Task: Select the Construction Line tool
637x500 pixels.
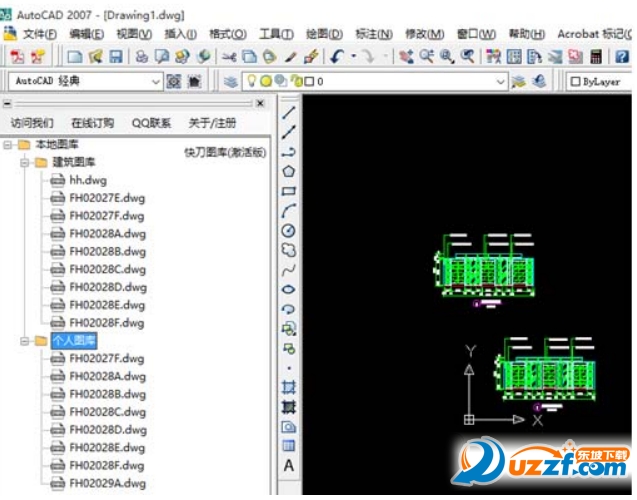Action: click(289, 132)
